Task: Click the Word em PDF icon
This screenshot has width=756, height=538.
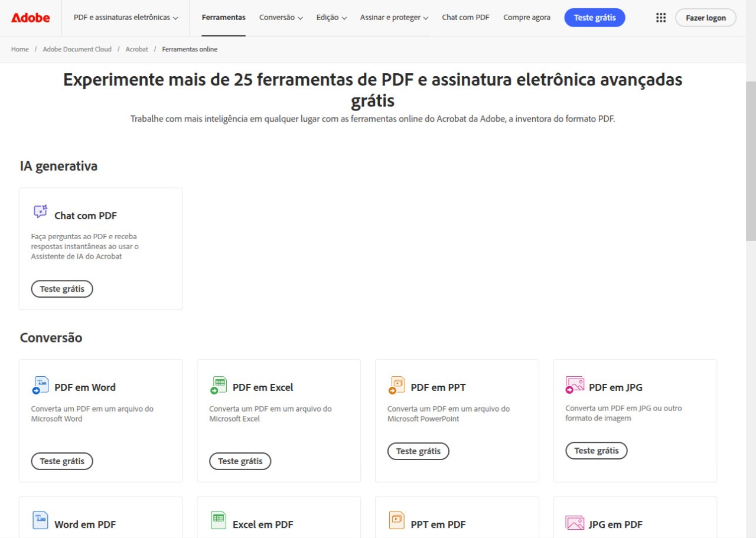Action: pyautogui.click(x=40, y=520)
